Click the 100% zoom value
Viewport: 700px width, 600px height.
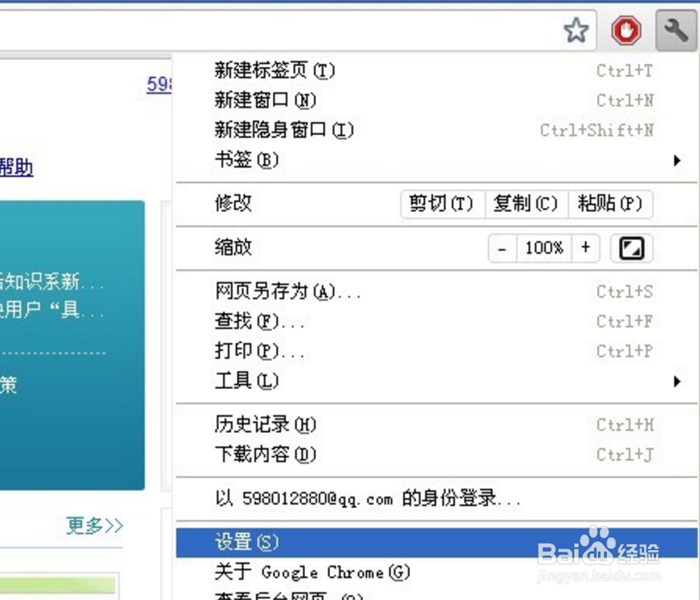pos(543,248)
